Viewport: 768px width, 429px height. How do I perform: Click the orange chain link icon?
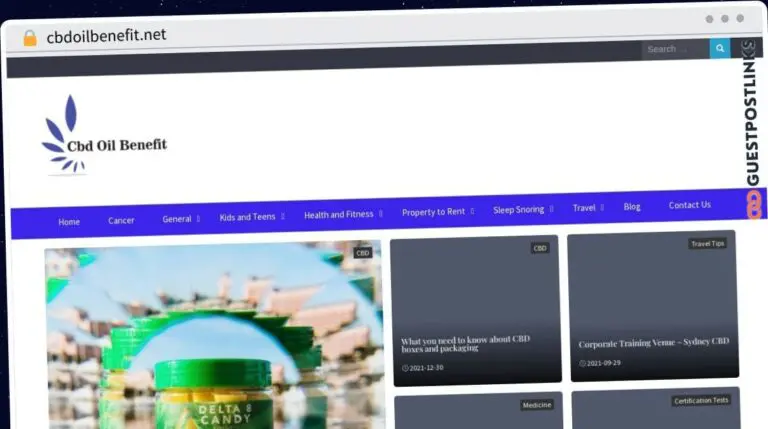click(754, 204)
